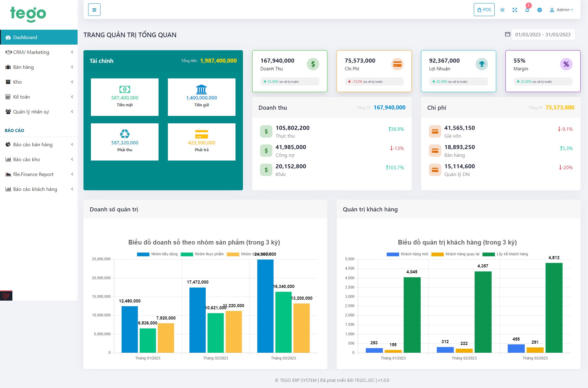Screen dimensions: 588x388
Task: Click the Báo cáo kho bar chart icon
Action: [8, 159]
